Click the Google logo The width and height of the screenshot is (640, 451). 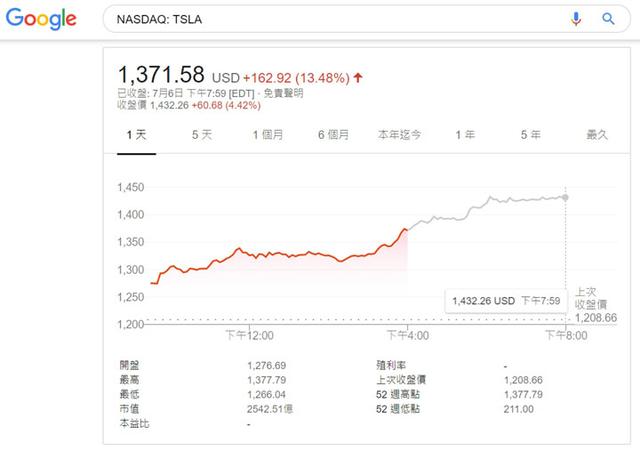point(41,18)
